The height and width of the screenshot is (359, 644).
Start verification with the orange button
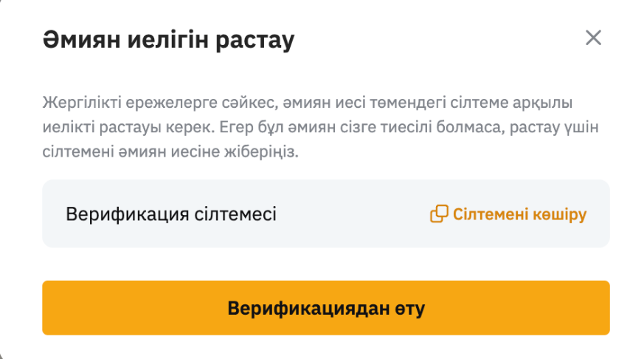[325, 308]
